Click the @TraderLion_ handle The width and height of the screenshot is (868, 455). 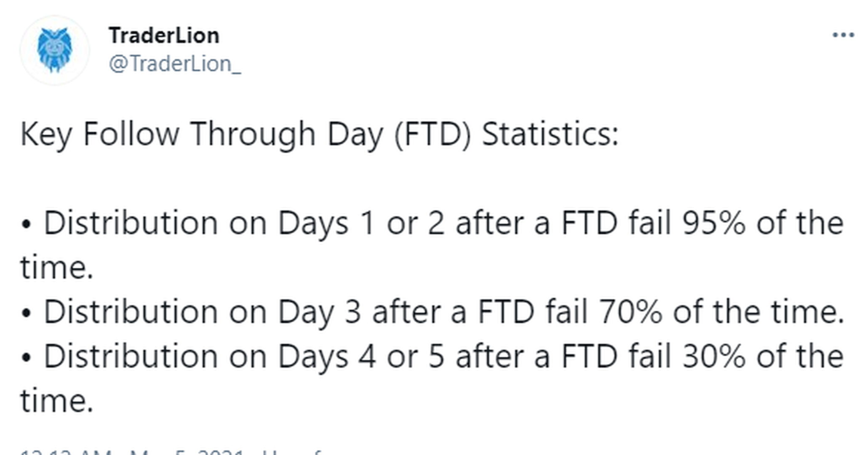click(175, 64)
